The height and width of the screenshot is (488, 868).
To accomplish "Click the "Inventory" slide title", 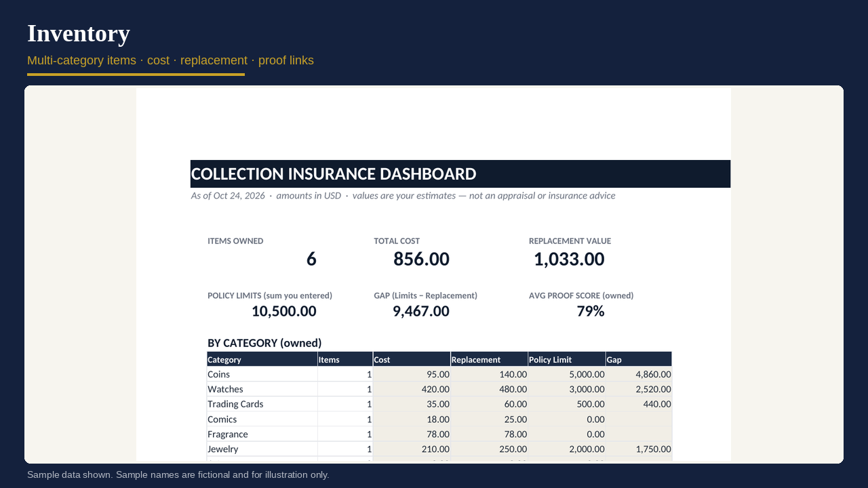I will [x=79, y=33].
